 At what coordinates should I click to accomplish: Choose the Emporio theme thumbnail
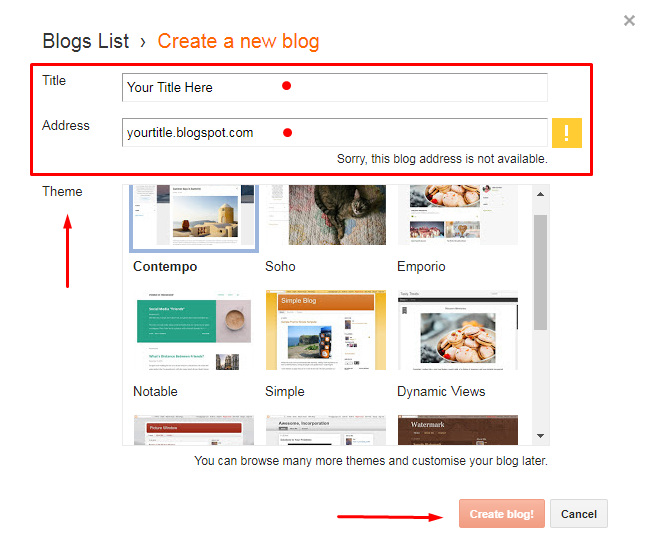(457, 215)
